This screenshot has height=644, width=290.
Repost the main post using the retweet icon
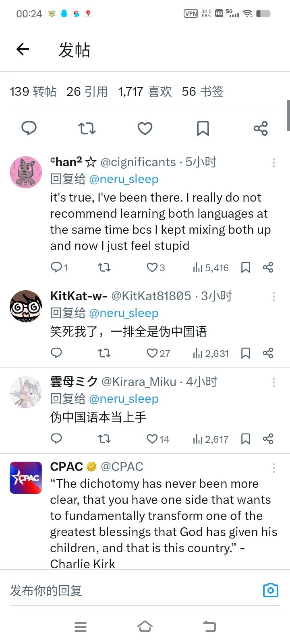pos(87,128)
